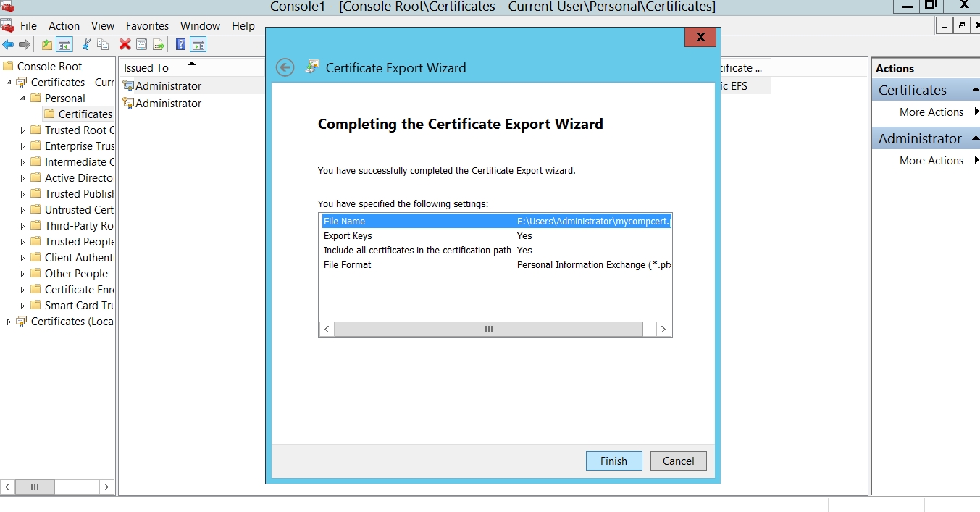The image size is (980, 512).
Task: Collapse the Certificates section in Actions pane
Action: point(975,91)
